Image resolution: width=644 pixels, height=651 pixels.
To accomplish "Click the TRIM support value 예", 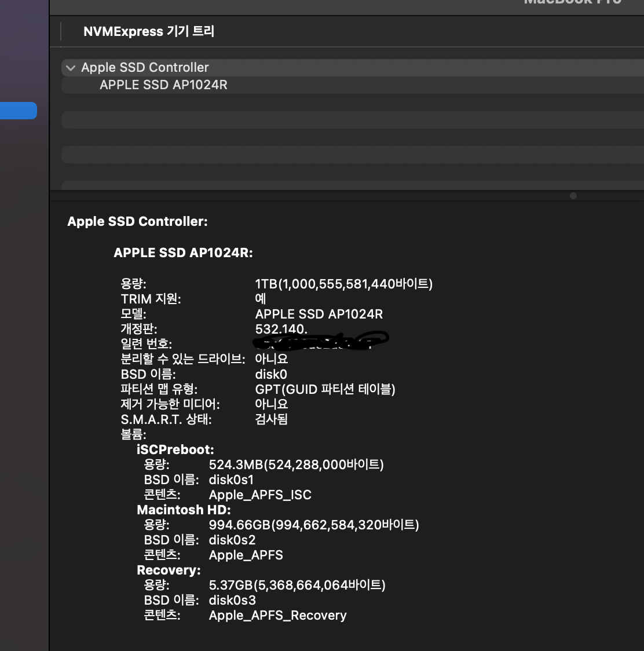I will coord(261,299).
